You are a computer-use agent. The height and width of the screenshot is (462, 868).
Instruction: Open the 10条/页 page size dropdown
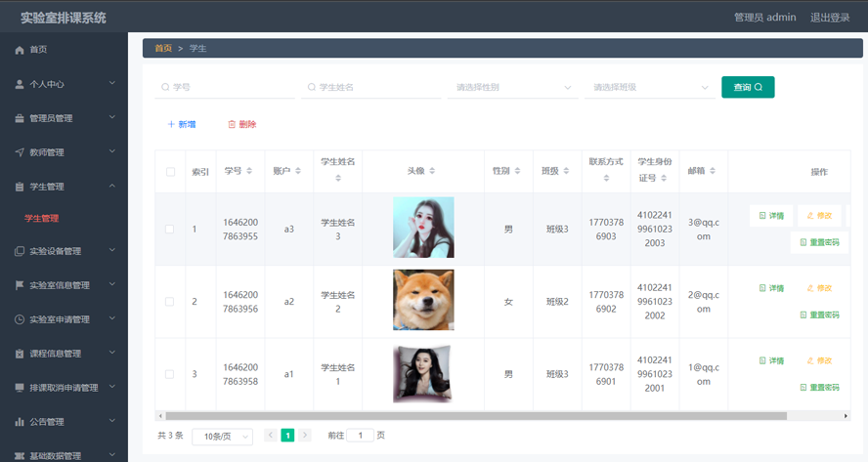[222, 437]
